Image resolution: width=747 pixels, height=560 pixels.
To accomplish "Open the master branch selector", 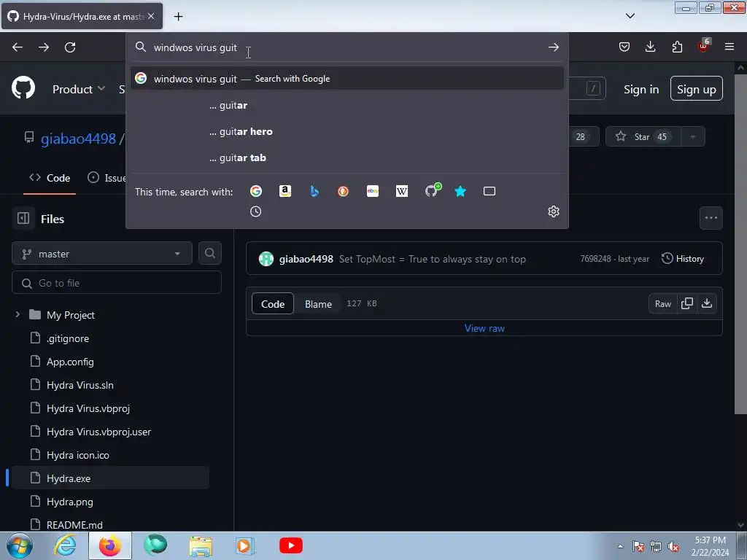I will pos(102,254).
